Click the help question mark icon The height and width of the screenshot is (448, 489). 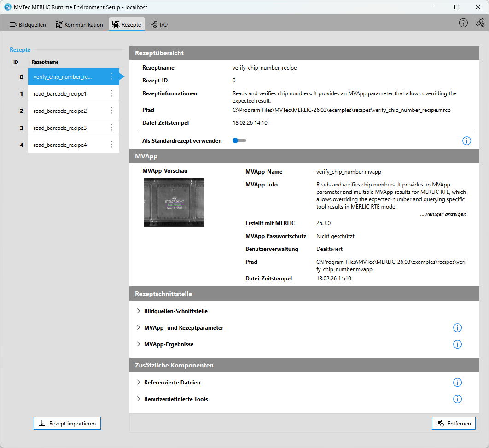[463, 23]
